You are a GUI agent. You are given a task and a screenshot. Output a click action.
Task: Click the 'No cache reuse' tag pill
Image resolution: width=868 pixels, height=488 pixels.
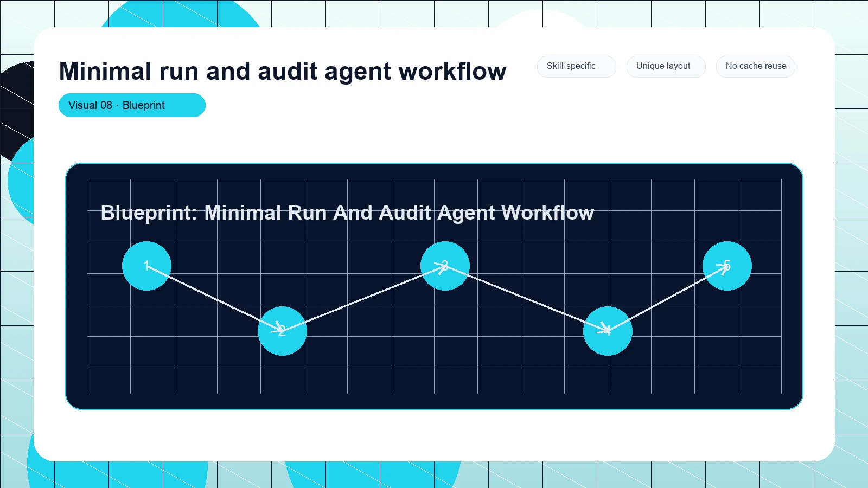coord(755,66)
